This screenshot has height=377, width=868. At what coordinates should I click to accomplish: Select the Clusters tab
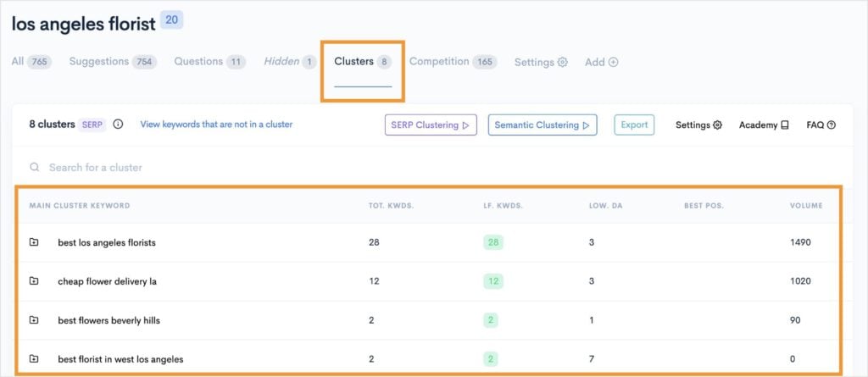(x=363, y=62)
